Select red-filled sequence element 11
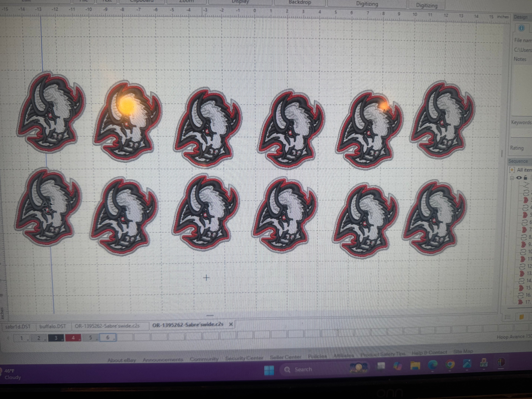Viewport: 532px width, 399px height. tap(523, 259)
